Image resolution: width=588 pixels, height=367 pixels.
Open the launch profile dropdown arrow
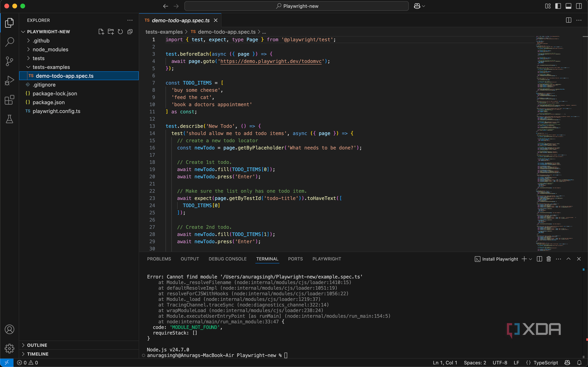530,259
